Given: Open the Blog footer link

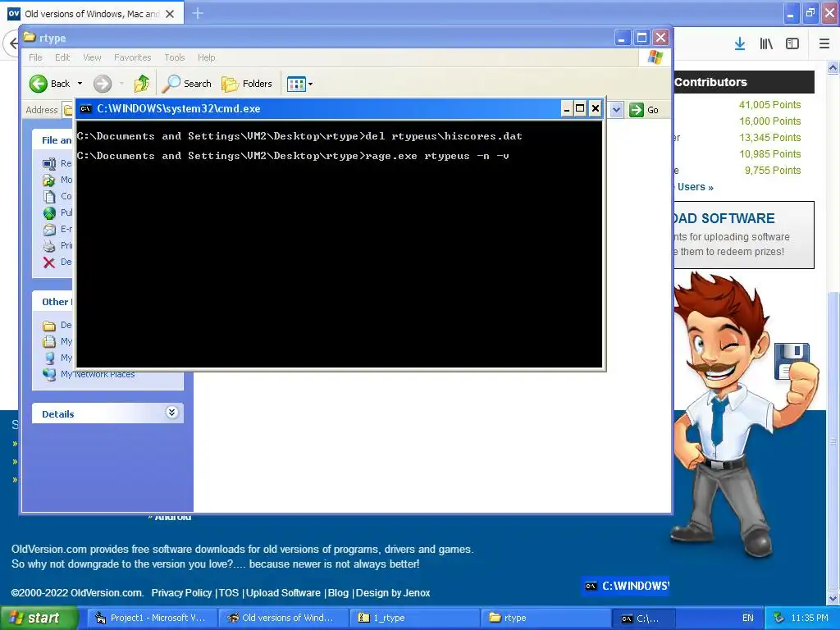Looking at the screenshot, I should click(x=338, y=593).
